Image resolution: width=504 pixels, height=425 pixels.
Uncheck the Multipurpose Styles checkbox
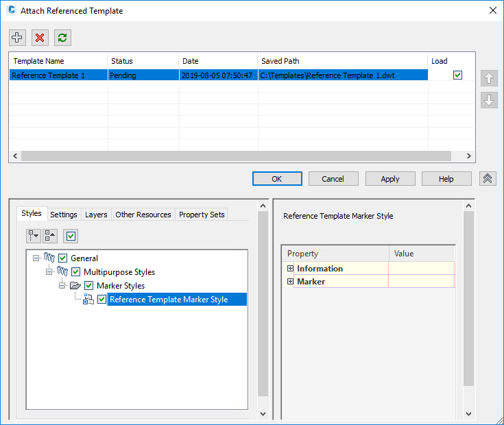tap(75, 271)
